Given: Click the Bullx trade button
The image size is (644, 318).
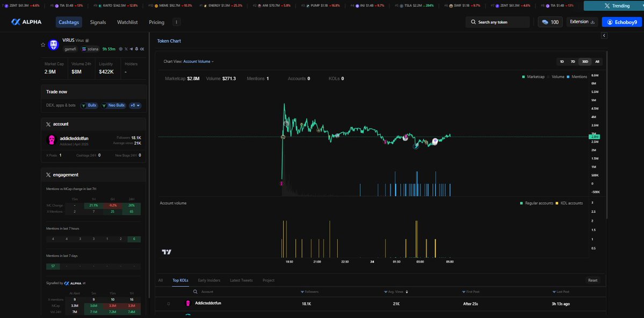Looking at the screenshot, I should [89, 106].
